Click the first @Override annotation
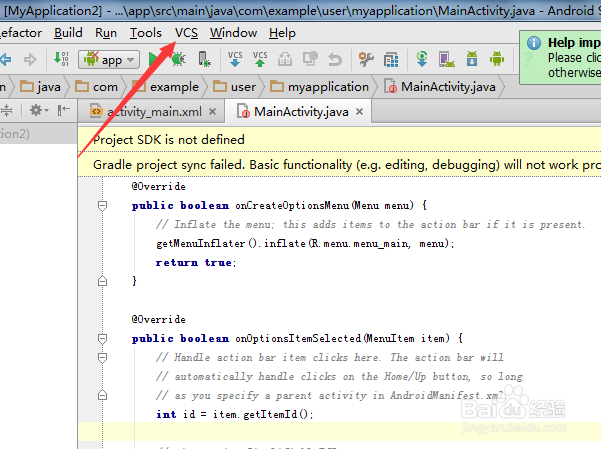Viewport: 601px width, 449px height. click(159, 186)
